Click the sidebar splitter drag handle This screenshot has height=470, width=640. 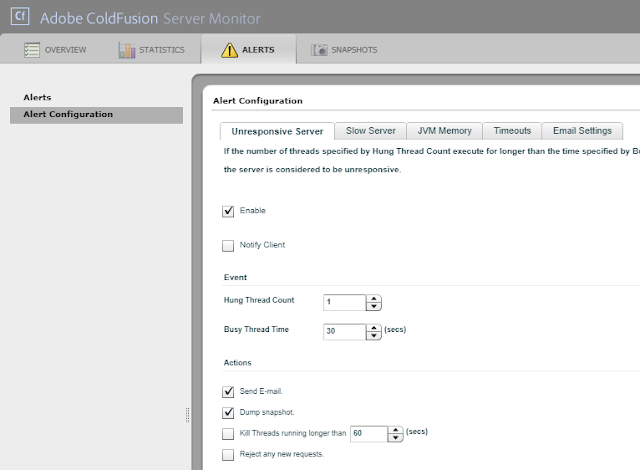point(186,414)
